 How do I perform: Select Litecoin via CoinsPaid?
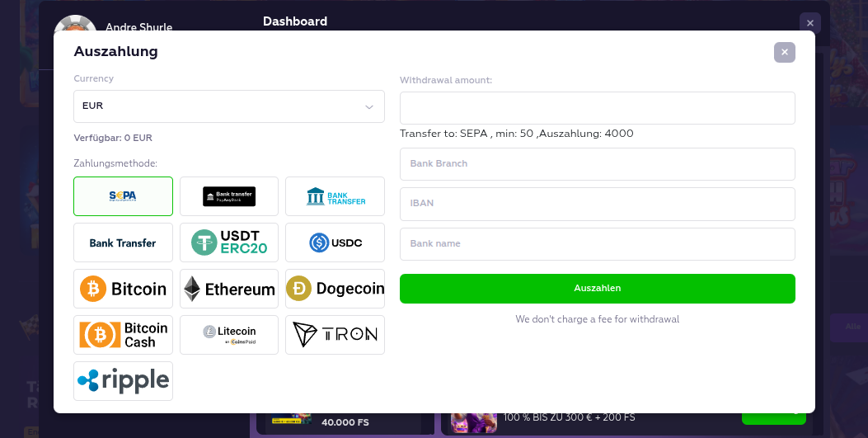click(x=229, y=335)
